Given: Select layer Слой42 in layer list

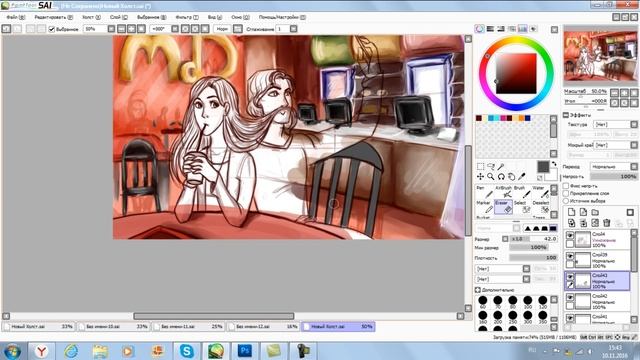Looking at the screenshot, I should click(597, 301).
